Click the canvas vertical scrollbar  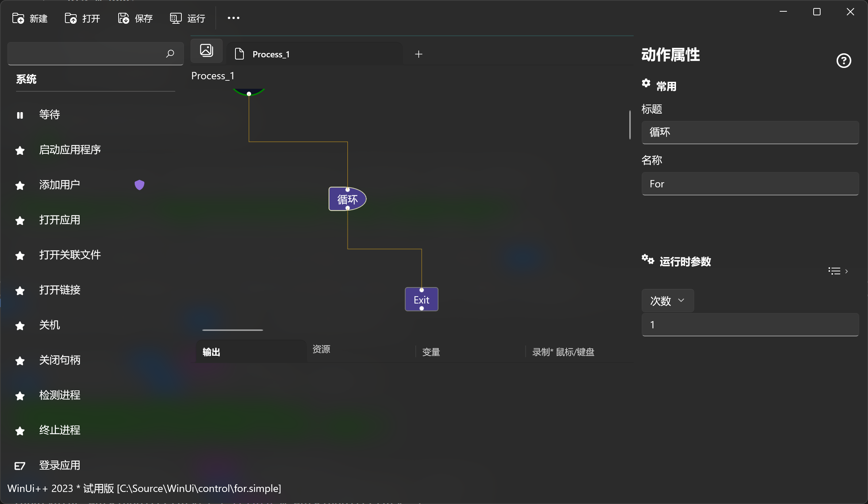click(630, 125)
